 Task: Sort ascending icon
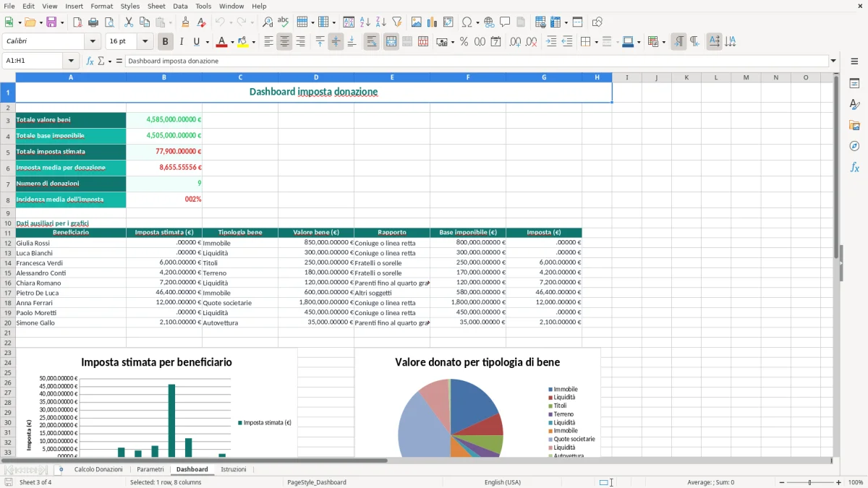click(x=365, y=22)
